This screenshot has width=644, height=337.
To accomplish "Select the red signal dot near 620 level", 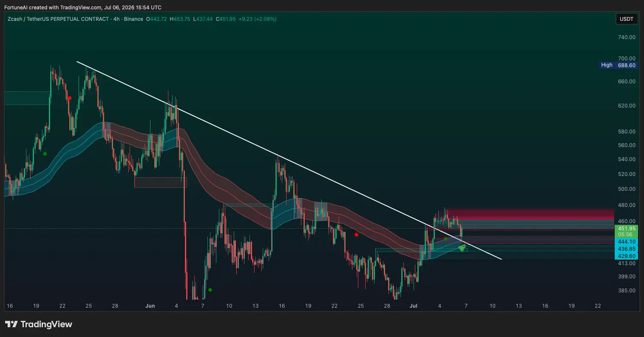I will 70,98.
